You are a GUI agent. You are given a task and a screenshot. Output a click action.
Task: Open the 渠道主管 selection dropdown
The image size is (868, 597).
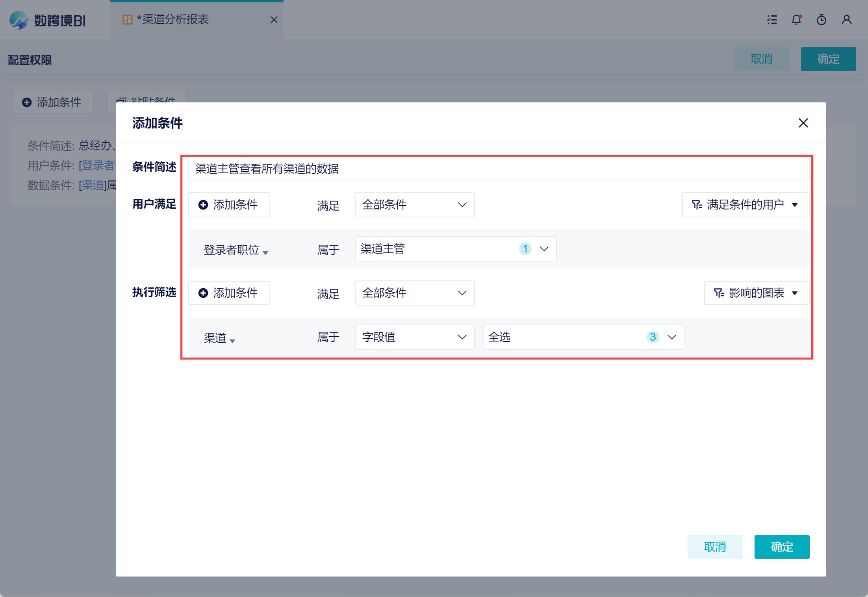click(455, 249)
